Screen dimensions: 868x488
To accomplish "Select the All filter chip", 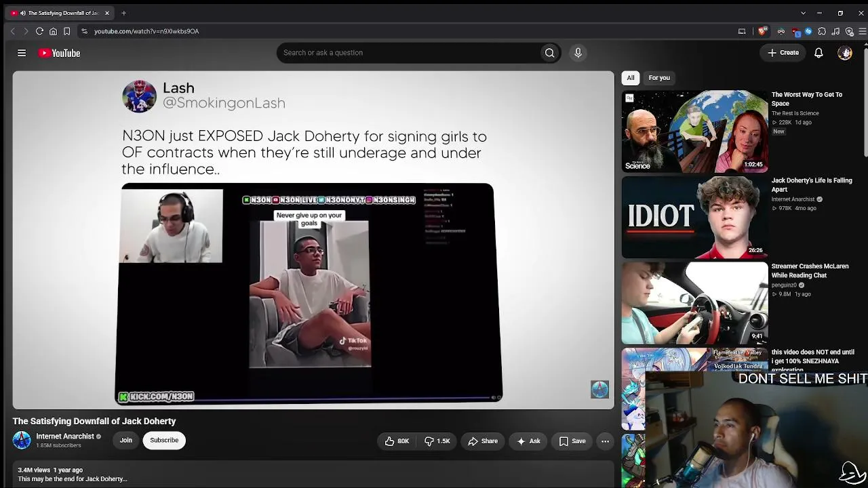I will [631, 78].
